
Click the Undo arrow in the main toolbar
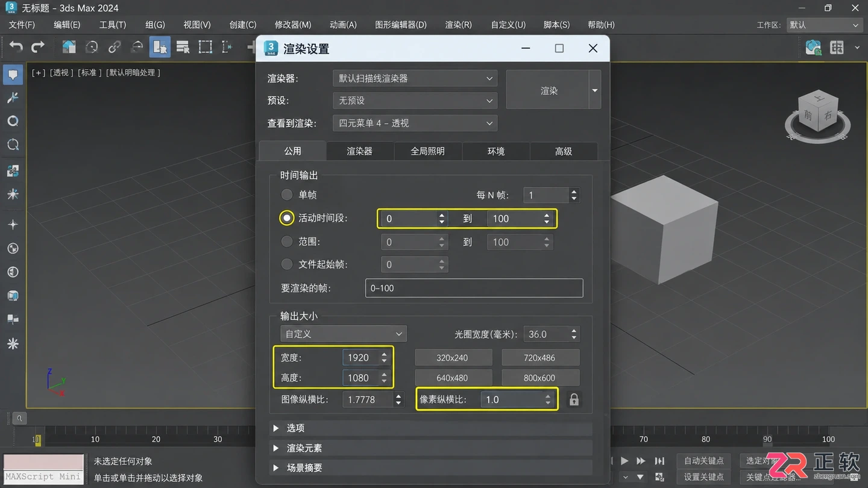pos(16,47)
